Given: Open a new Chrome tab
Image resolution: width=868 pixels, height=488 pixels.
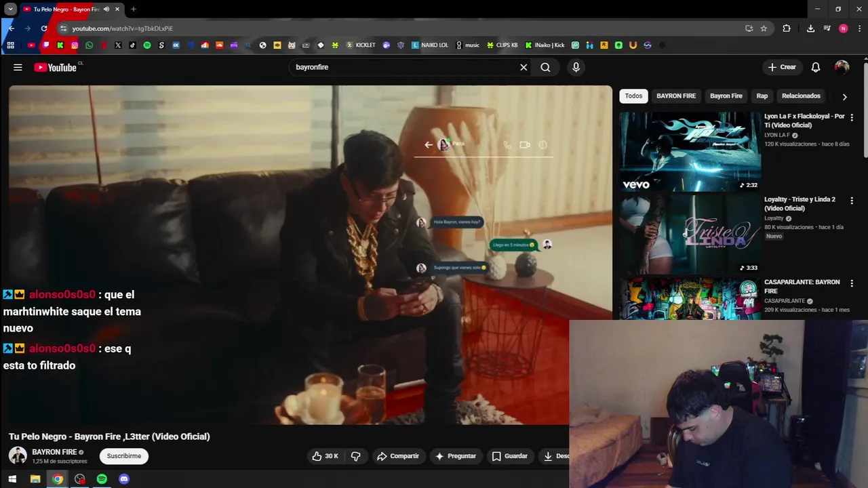Looking at the screenshot, I should (x=134, y=9).
